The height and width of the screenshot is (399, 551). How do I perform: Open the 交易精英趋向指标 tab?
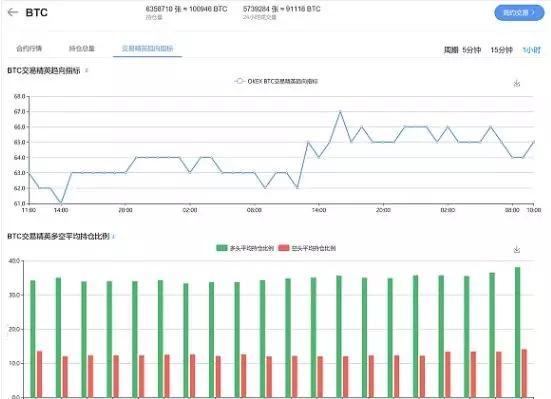147,49
